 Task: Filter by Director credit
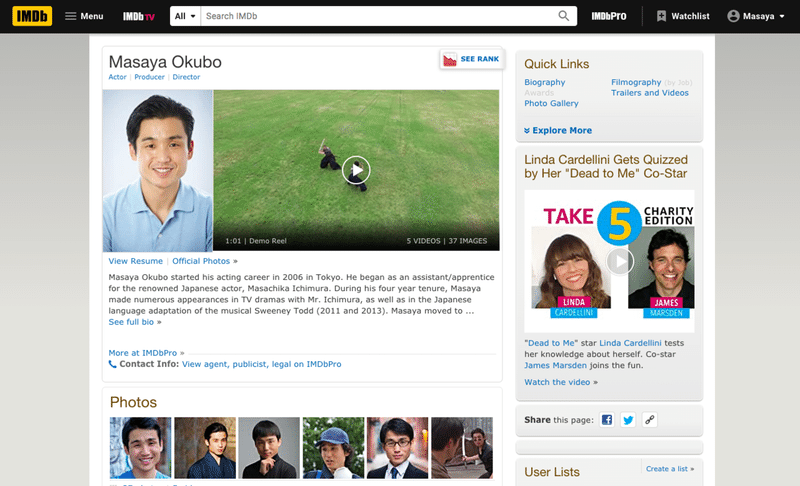point(186,77)
